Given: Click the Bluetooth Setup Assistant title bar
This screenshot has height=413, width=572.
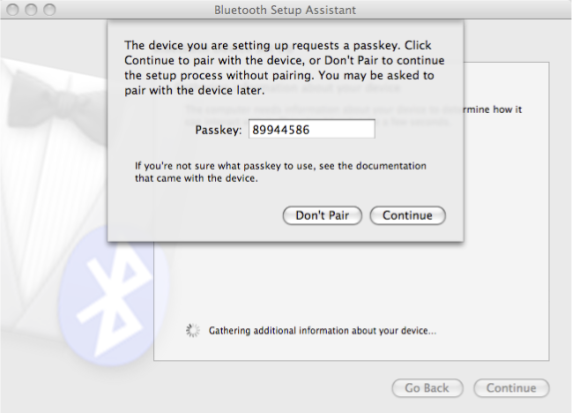Looking at the screenshot, I should (x=285, y=10).
